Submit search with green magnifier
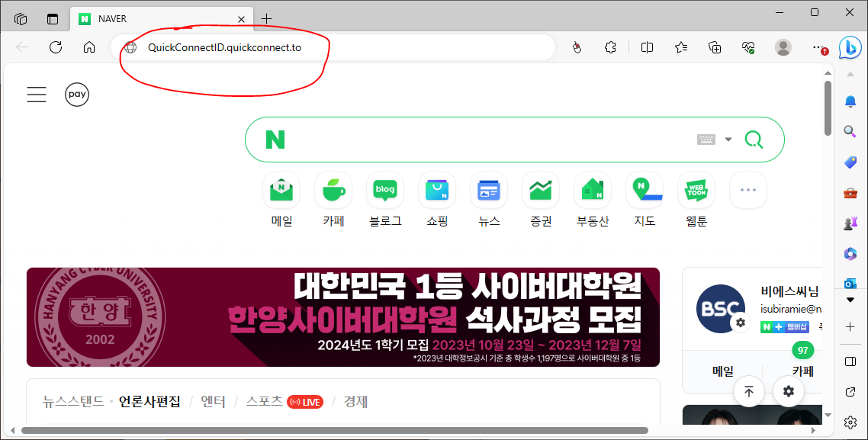 point(754,140)
